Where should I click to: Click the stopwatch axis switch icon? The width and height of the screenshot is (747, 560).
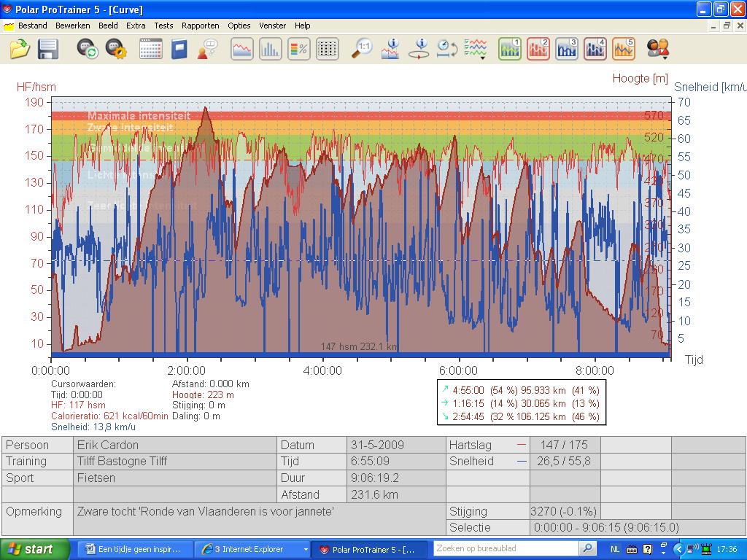pyautogui.click(x=447, y=49)
